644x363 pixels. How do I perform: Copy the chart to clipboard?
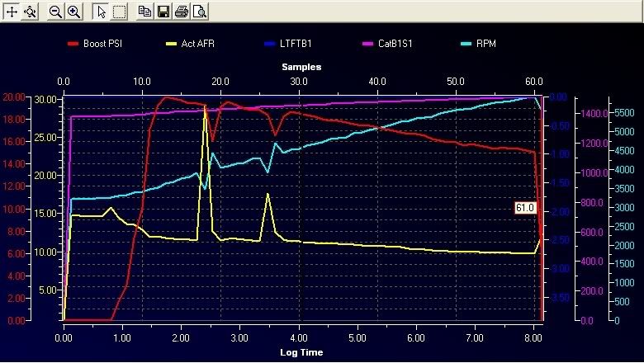click(x=144, y=12)
